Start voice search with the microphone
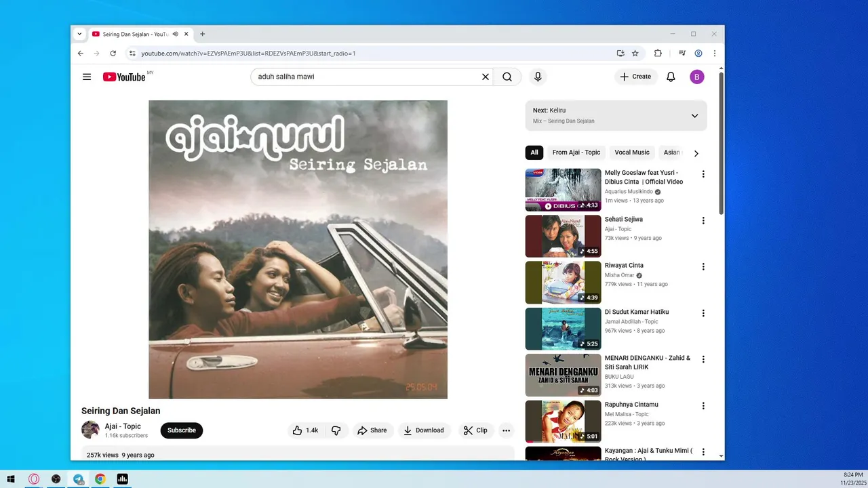The image size is (868, 488). (538, 77)
